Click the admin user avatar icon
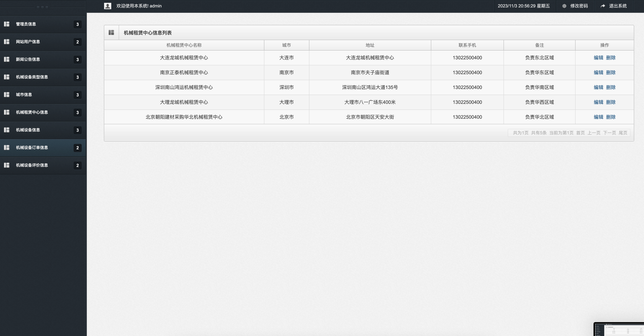Image resolution: width=644 pixels, height=336 pixels. [x=107, y=6]
